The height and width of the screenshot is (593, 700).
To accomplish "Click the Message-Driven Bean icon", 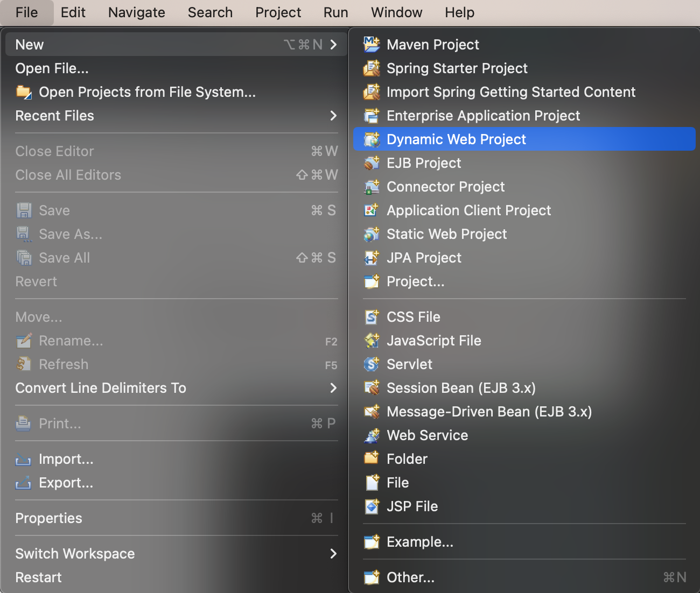I will tap(372, 411).
